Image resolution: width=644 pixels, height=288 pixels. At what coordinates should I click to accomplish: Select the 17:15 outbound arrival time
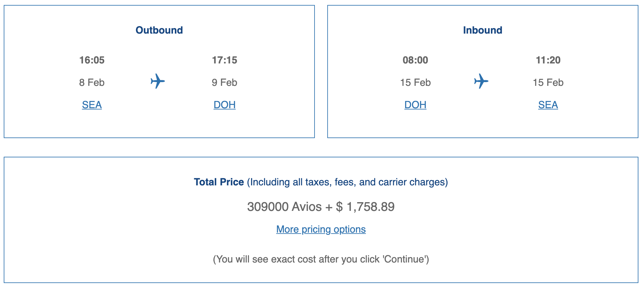(x=224, y=60)
